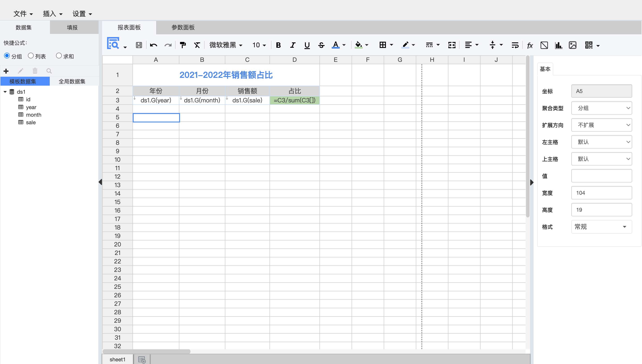Click the border line style icon
Image resolution: width=642 pixels, height=364 pixels.
tap(429, 45)
